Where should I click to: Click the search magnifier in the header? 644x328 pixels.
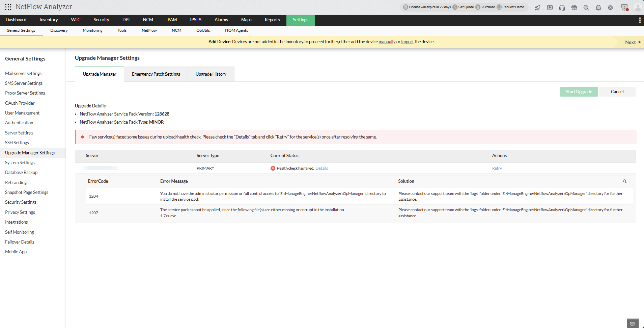[586, 7]
